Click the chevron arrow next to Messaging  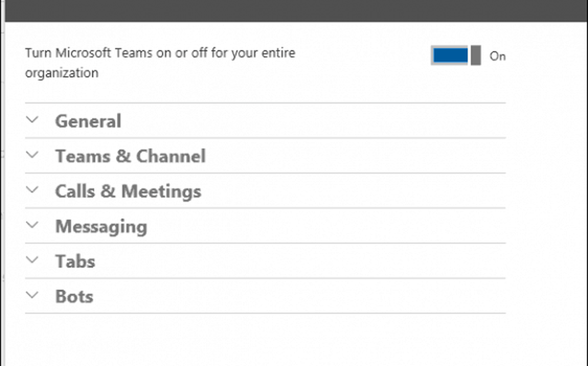[33, 225]
